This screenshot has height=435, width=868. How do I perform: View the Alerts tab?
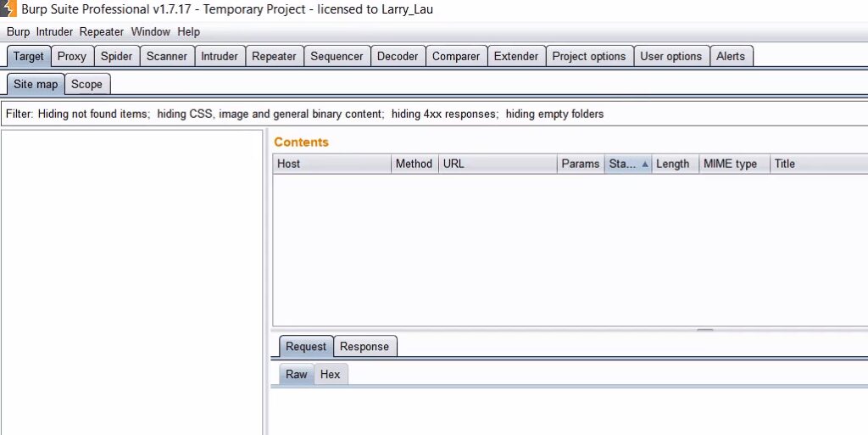(x=731, y=57)
